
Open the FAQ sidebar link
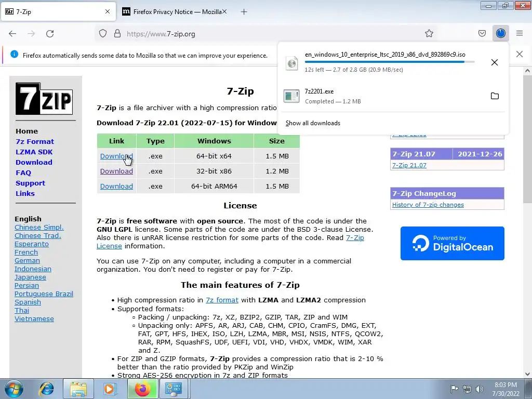pos(23,172)
